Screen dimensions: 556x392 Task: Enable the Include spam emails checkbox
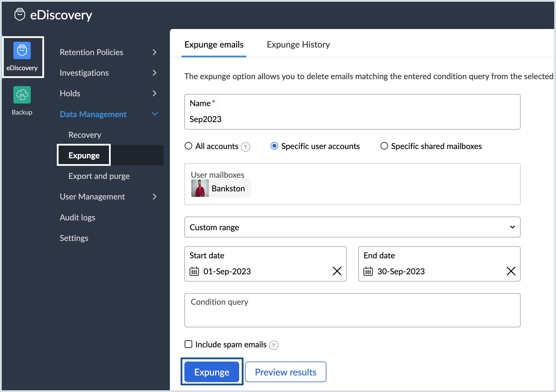188,344
